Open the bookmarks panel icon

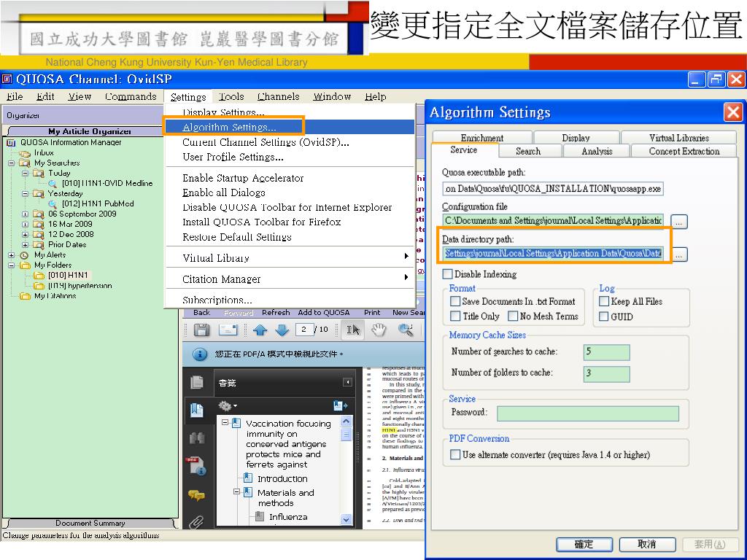197,410
